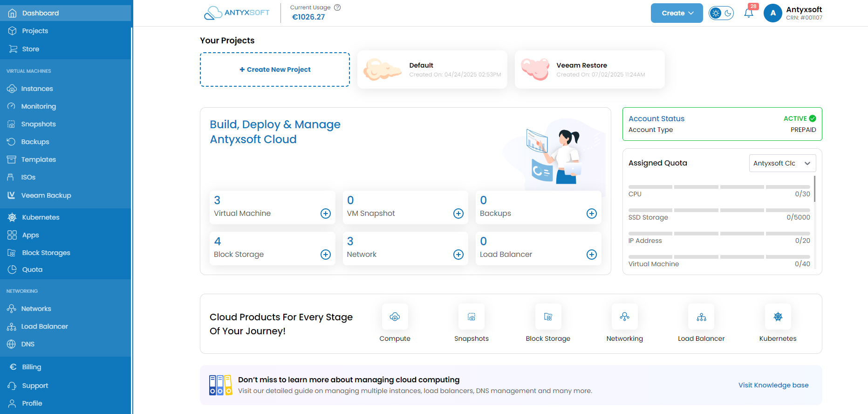The height and width of the screenshot is (414, 868).
Task: Click the PREPAID account type value
Action: (803, 130)
